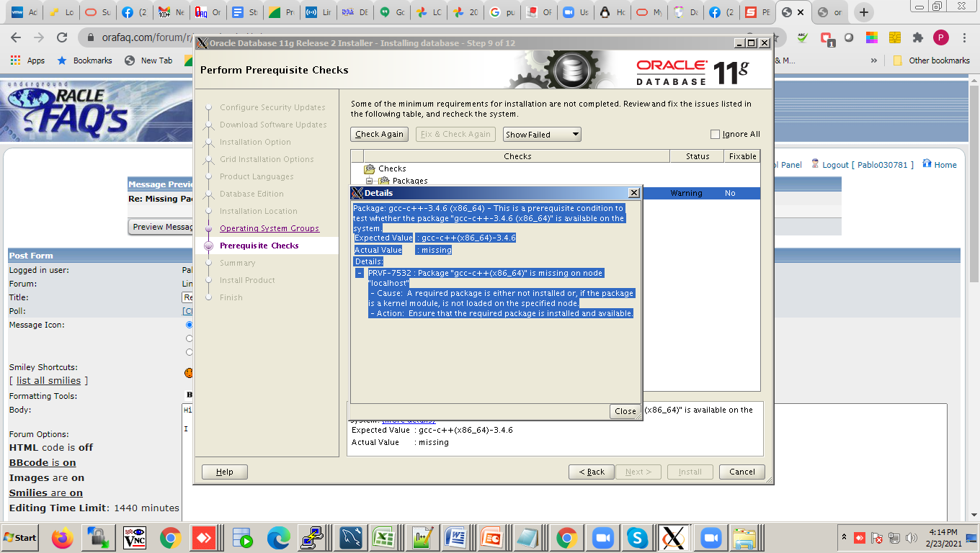Click the Back button in installer
Viewport: 980px width, 553px height.
[x=591, y=472]
